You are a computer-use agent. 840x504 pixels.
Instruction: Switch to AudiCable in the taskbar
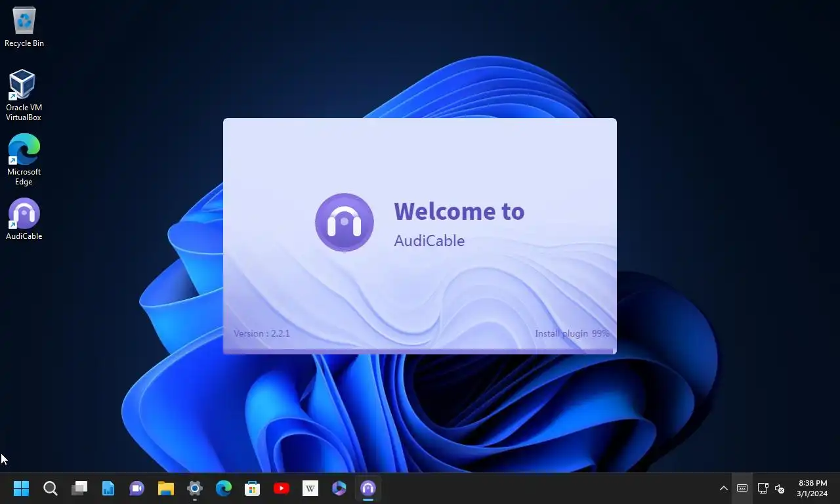368,488
